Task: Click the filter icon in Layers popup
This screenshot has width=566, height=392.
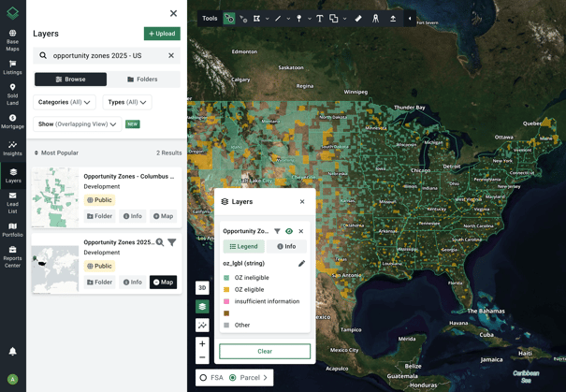Action: [277, 231]
